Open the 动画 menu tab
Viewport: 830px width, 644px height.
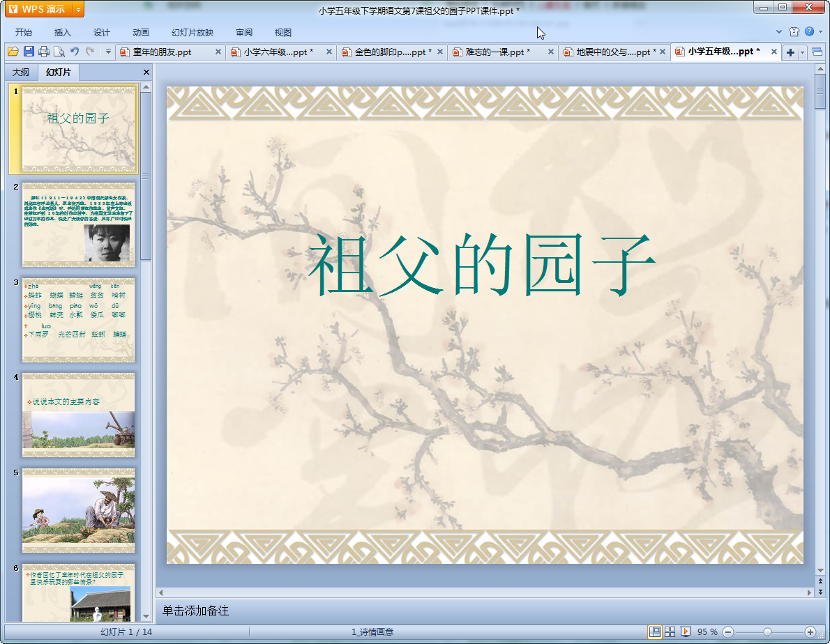tap(141, 32)
